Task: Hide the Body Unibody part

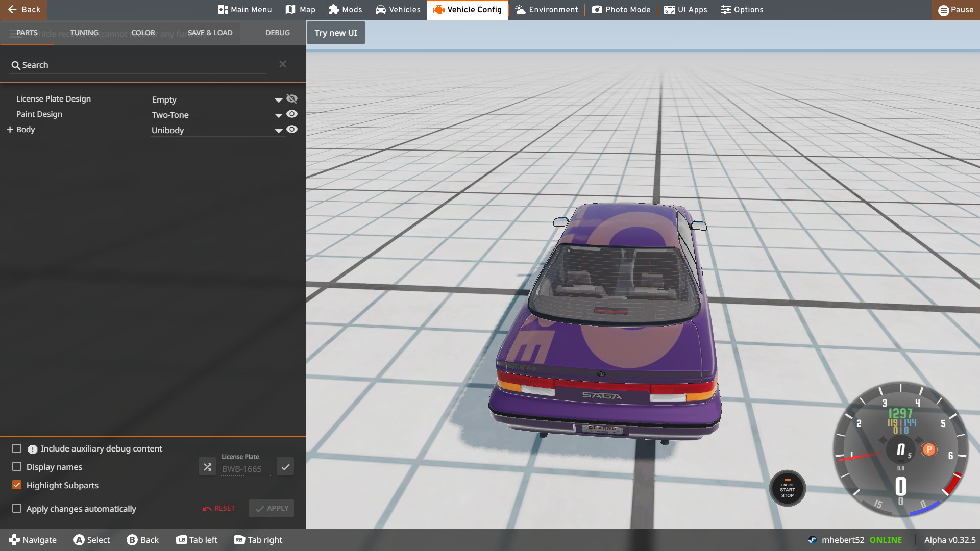Action: (x=292, y=130)
